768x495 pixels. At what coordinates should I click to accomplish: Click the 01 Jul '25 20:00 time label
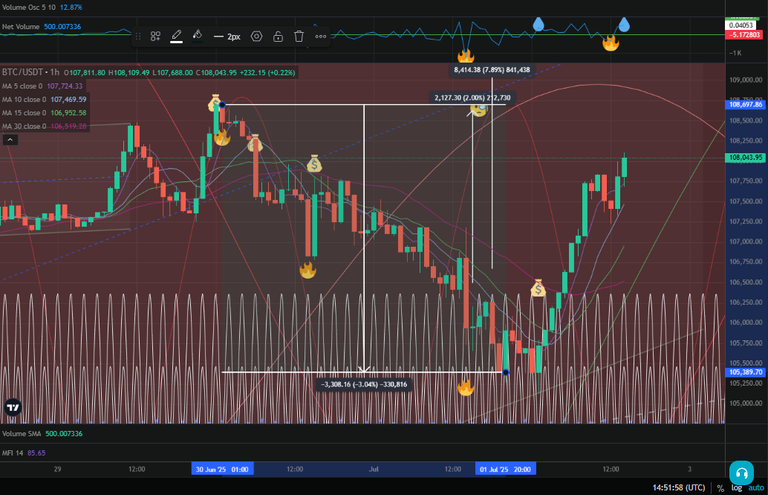click(505, 469)
